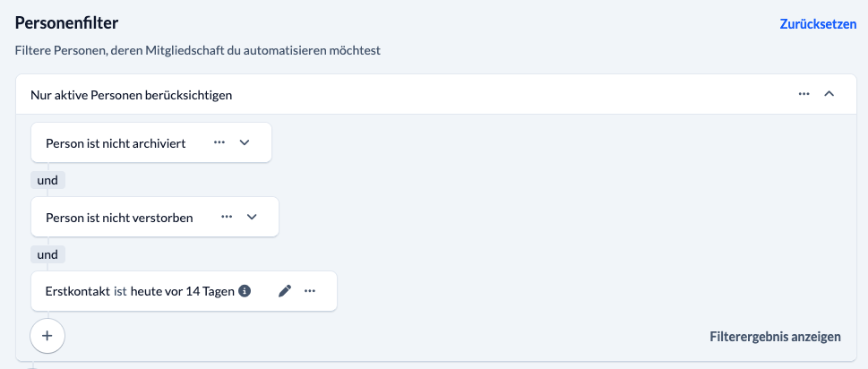Add a new filter with plus button
This screenshot has height=369, width=868.
(x=47, y=335)
